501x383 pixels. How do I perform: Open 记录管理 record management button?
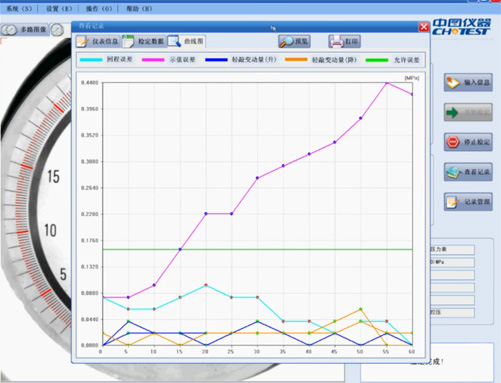pos(468,202)
